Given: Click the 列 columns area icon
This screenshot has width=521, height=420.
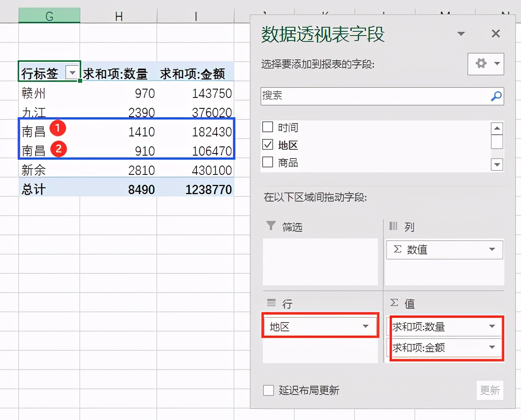Looking at the screenshot, I should [393, 226].
